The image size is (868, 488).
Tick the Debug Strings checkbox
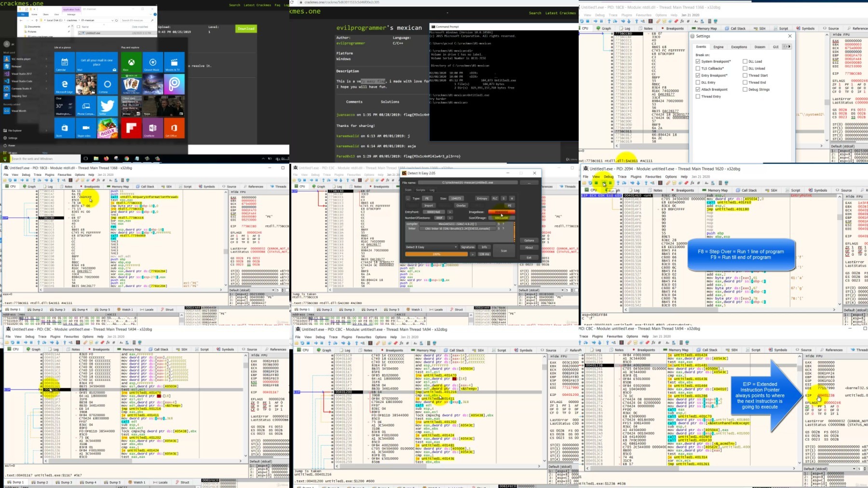click(745, 89)
